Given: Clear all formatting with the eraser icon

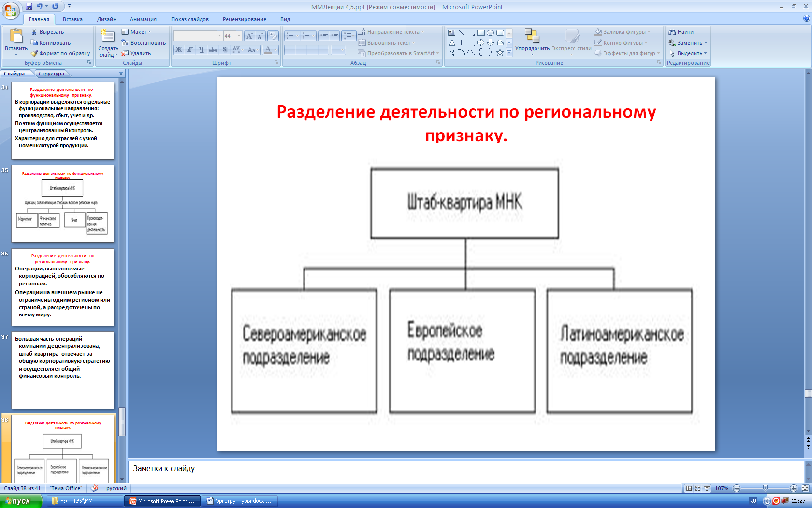Looking at the screenshot, I should 273,36.
